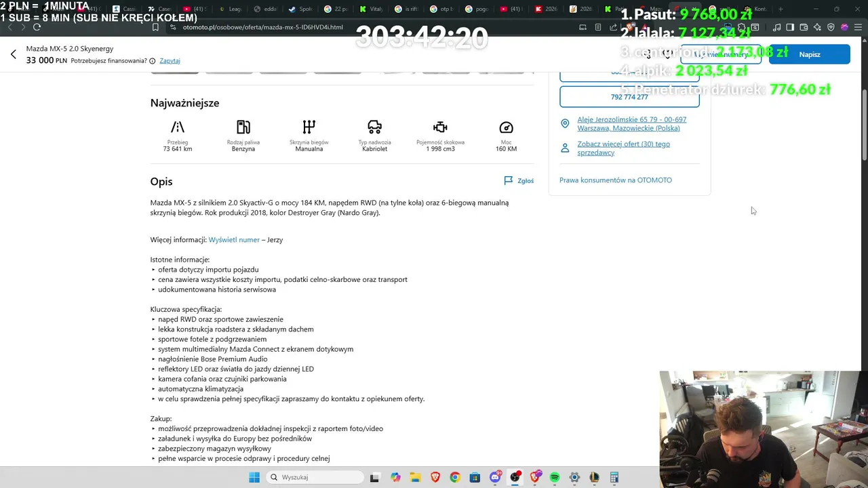Click the Kabriolet body type value
The height and width of the screenshot is (488, 868).
[374, 149]
